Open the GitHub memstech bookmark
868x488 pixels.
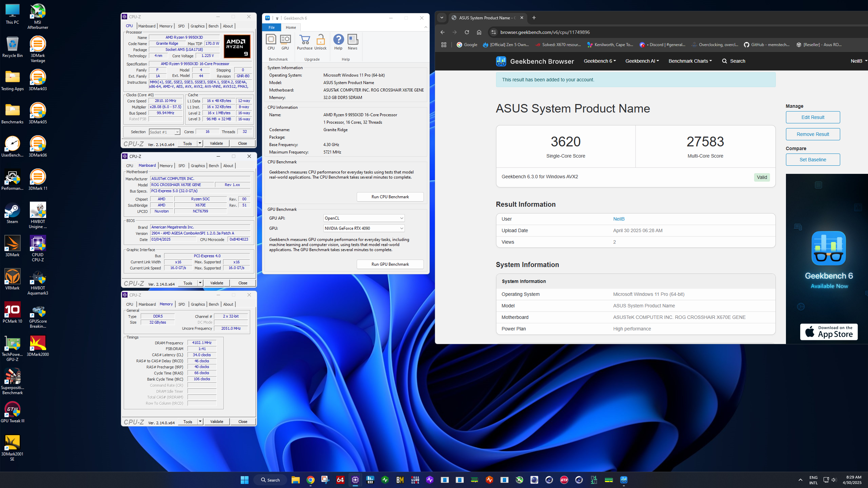pyautogui.click(x=767, y=45)
